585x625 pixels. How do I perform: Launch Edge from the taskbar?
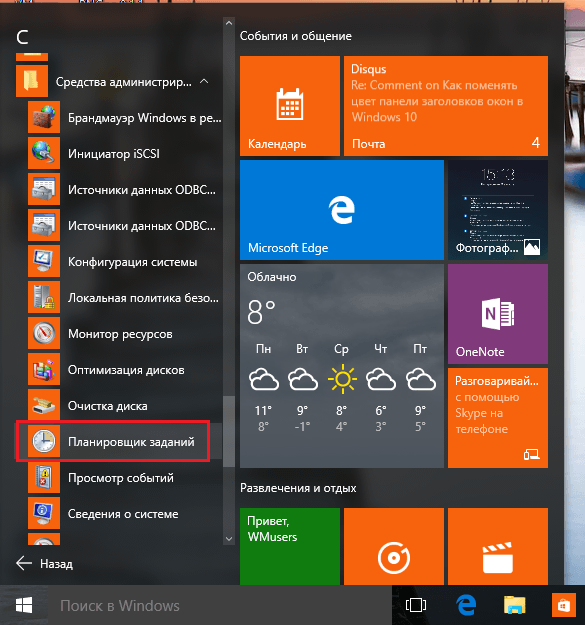click(x=466, y=605)
